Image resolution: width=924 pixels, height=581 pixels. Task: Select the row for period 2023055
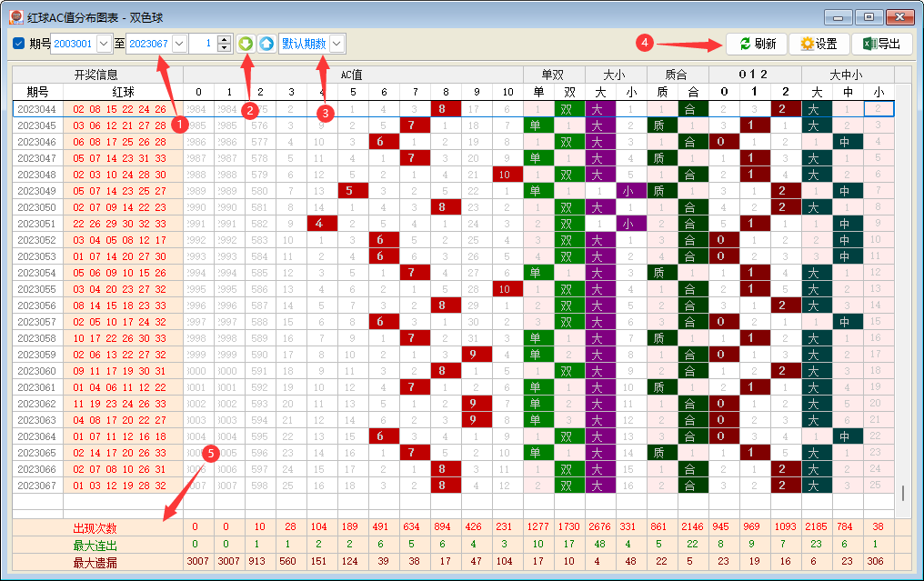tap(37, 289)
